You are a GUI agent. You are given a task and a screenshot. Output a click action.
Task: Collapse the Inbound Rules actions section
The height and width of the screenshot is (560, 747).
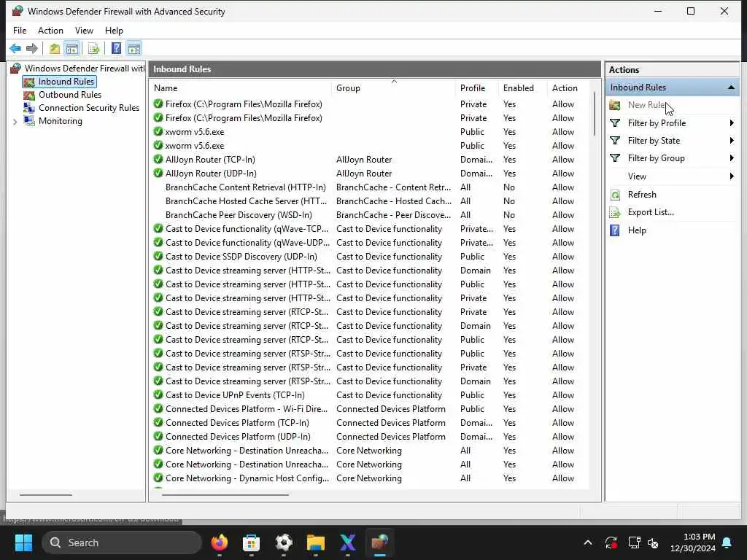(731, 87)
